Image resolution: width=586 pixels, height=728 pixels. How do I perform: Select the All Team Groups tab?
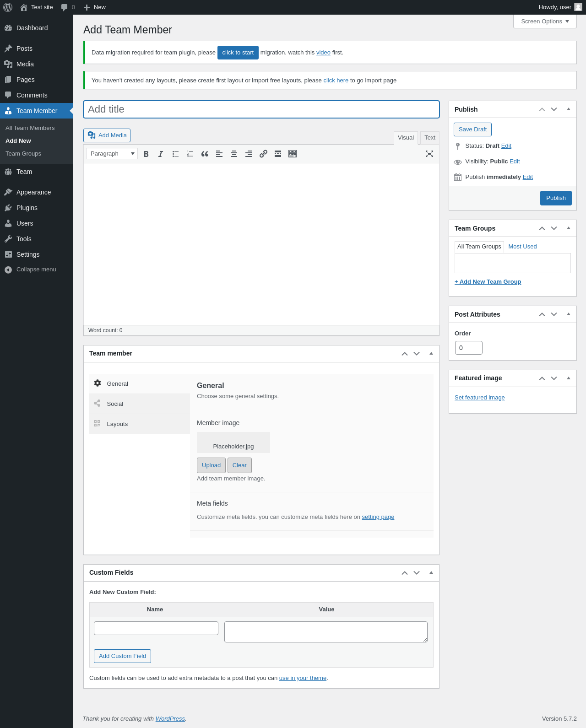479,247
